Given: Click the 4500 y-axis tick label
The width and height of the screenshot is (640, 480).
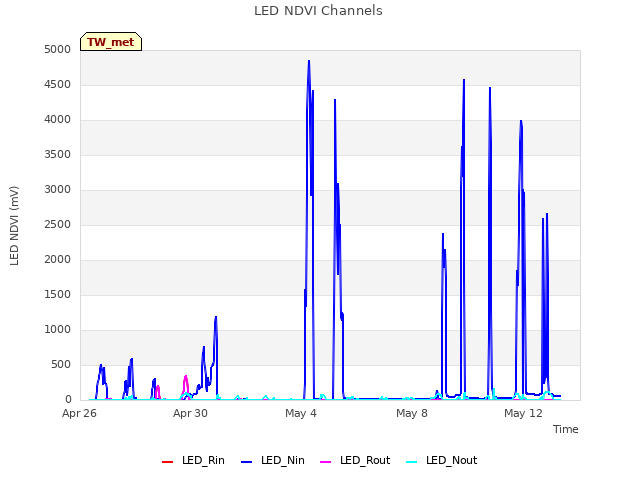Looking at the screenshot, I should [58, 84].
